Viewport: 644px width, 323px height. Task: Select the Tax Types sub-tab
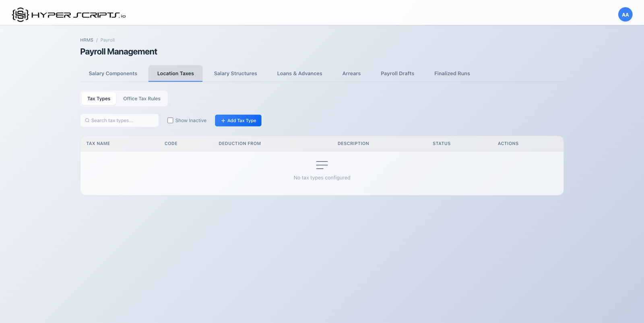[x=99, y=99]
